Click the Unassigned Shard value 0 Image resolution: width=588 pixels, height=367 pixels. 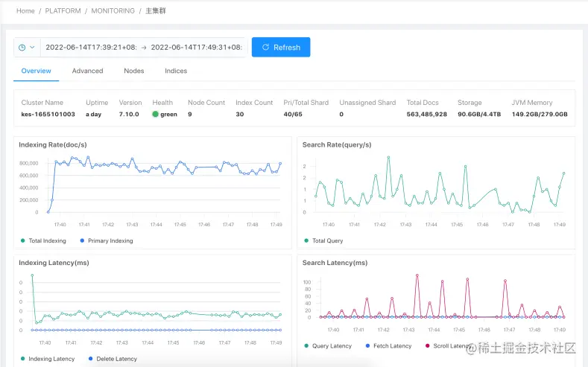(x=341, y=114)
